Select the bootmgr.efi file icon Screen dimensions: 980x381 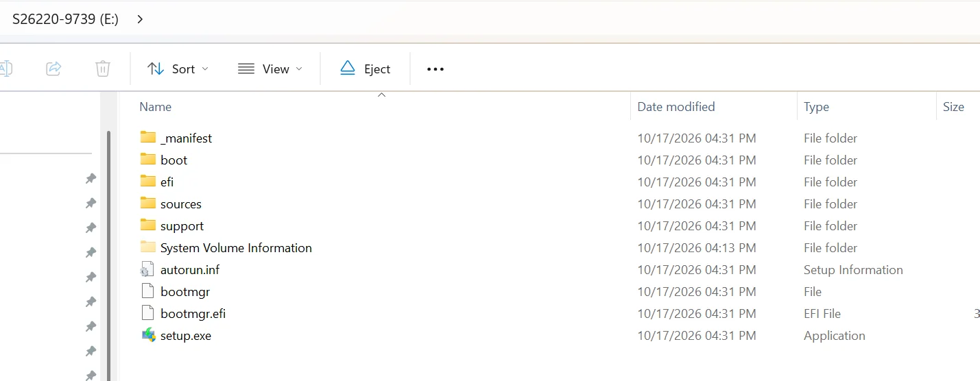pos(148,313)
